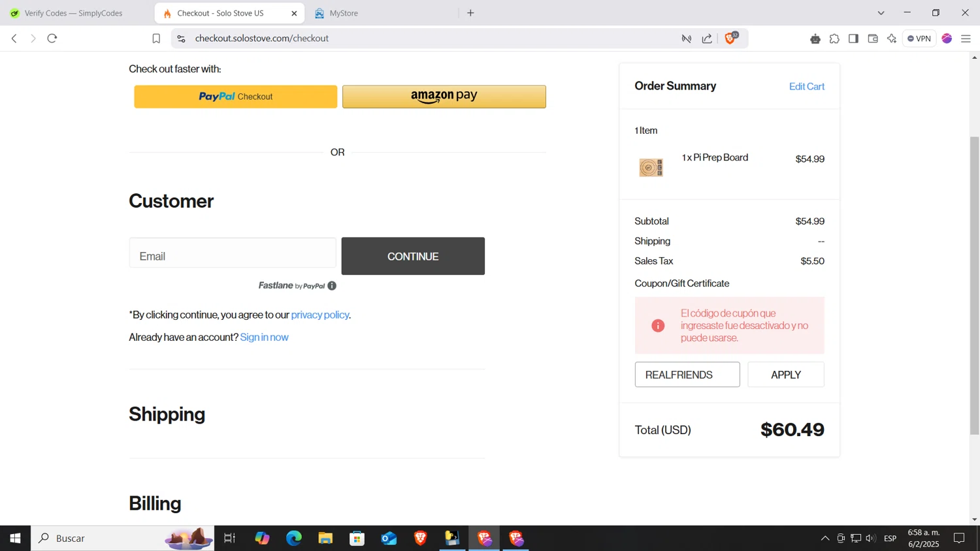Screen dimensions: 980x551
Task: Click the Total $60.49 amount
Action: (x=792, y=430)
